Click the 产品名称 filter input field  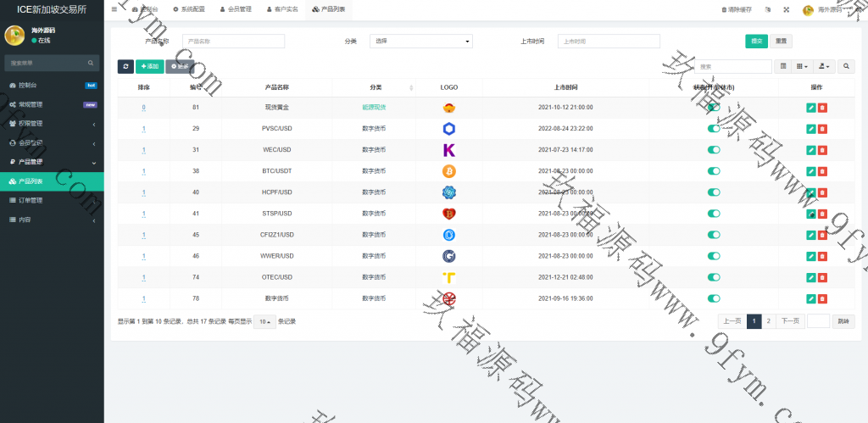point(234,41)
